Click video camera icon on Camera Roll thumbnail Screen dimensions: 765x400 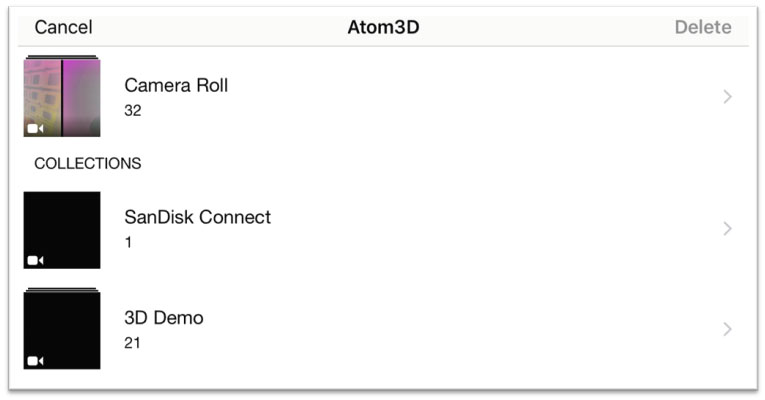pyautogui.click(x=35, y=129)
